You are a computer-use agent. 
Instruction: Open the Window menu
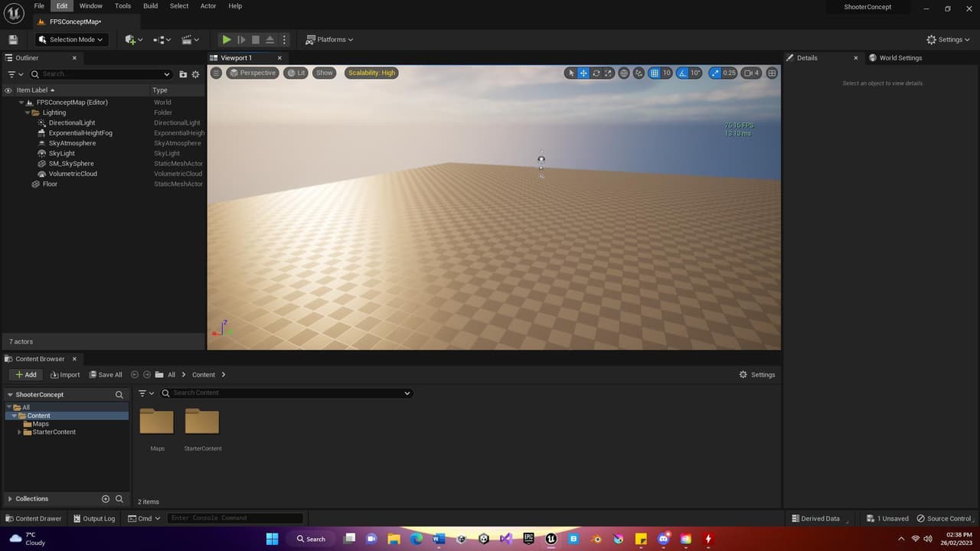click(90, 5)
